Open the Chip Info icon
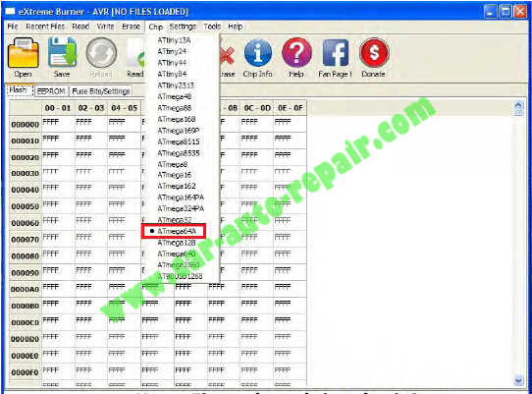The height and width of the screenshot is (394, 532). (x=258, y=57)
